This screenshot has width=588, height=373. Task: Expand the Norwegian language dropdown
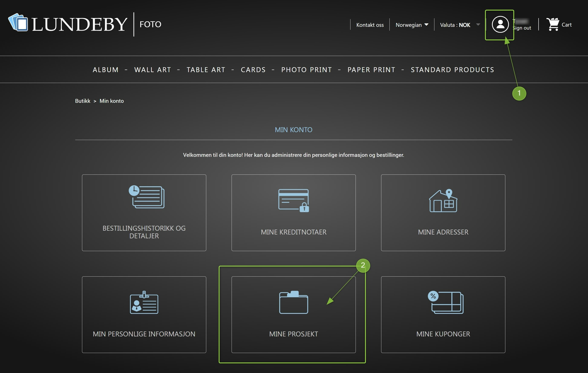click(412, 25)
